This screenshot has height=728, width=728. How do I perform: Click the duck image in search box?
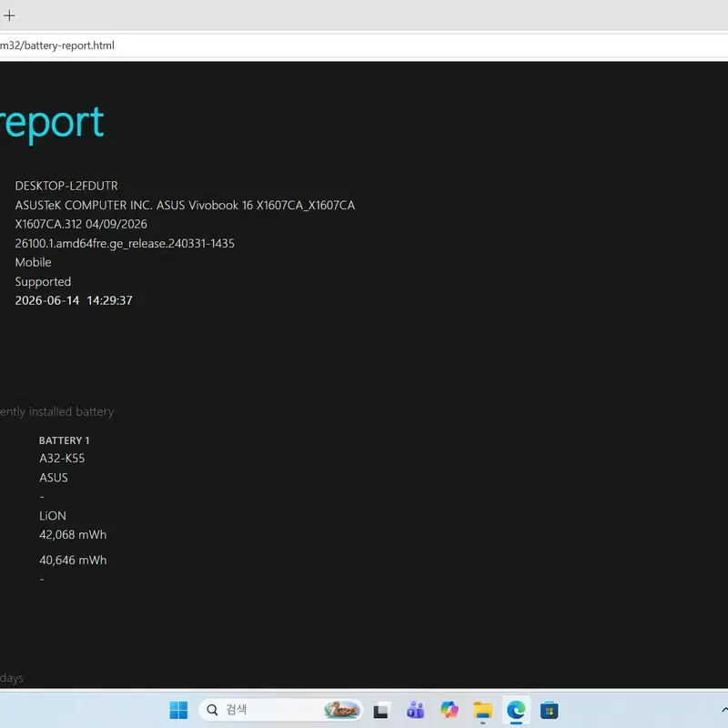[x=342, y=710]
